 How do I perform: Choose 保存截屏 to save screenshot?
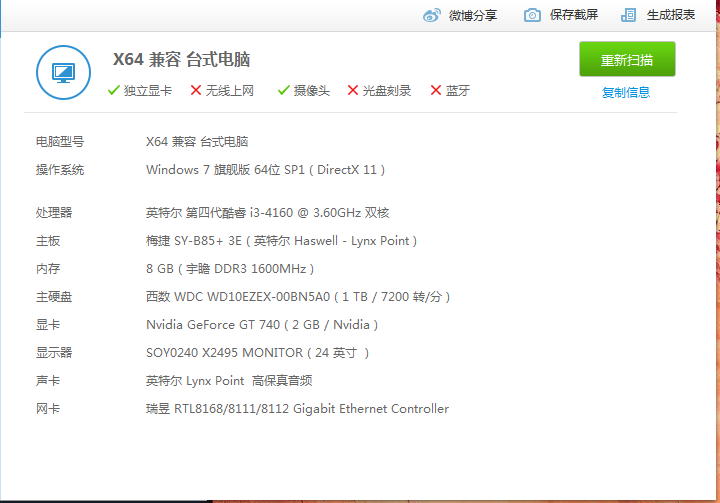pyautogui.click(x=574, y=15)
